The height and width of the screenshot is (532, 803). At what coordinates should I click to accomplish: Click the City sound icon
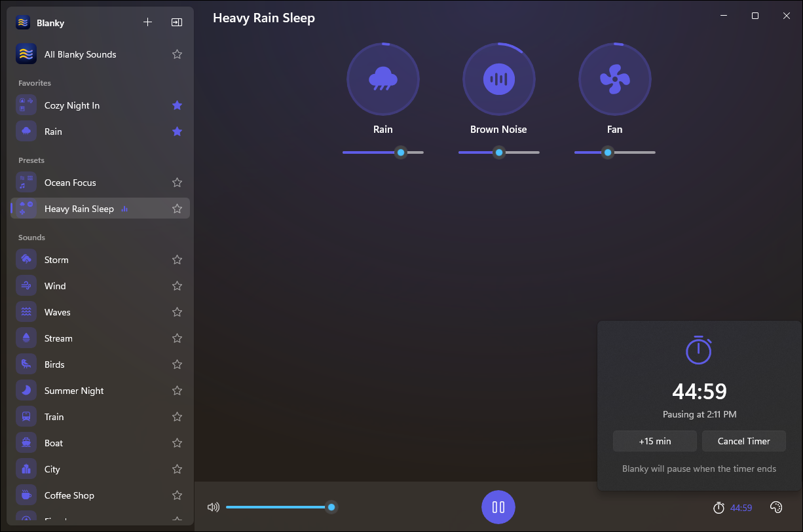[26, 469]
